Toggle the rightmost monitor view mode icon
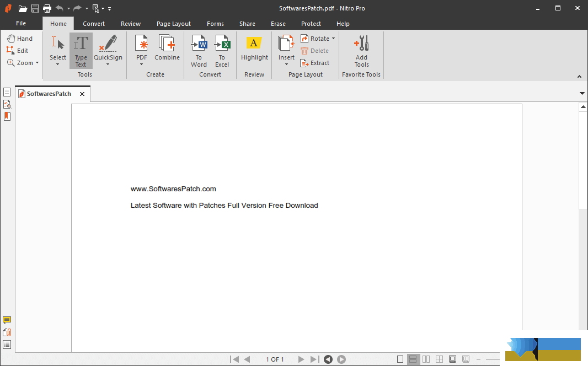Image resolution: width=588 pixels, height=366 pixels. point(466,359)
